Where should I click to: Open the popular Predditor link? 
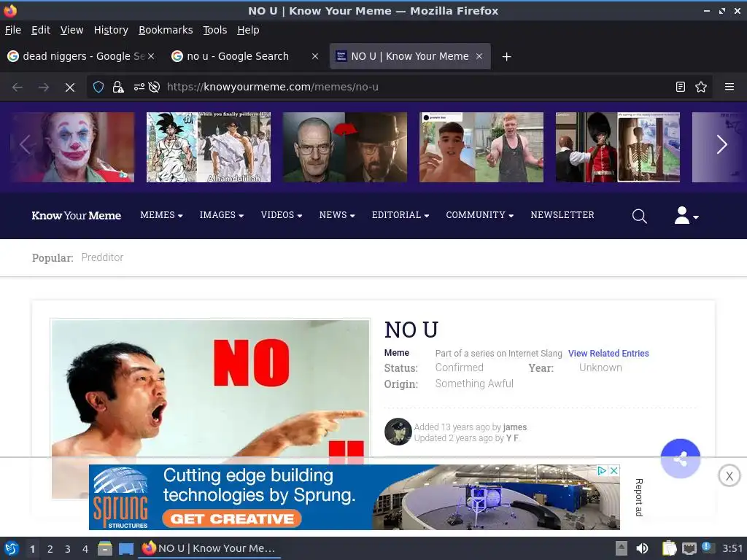(102, 257)
